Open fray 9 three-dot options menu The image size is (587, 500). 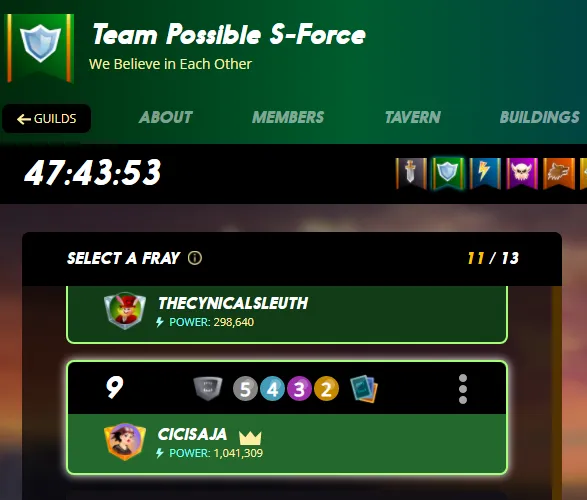(463, 389)
